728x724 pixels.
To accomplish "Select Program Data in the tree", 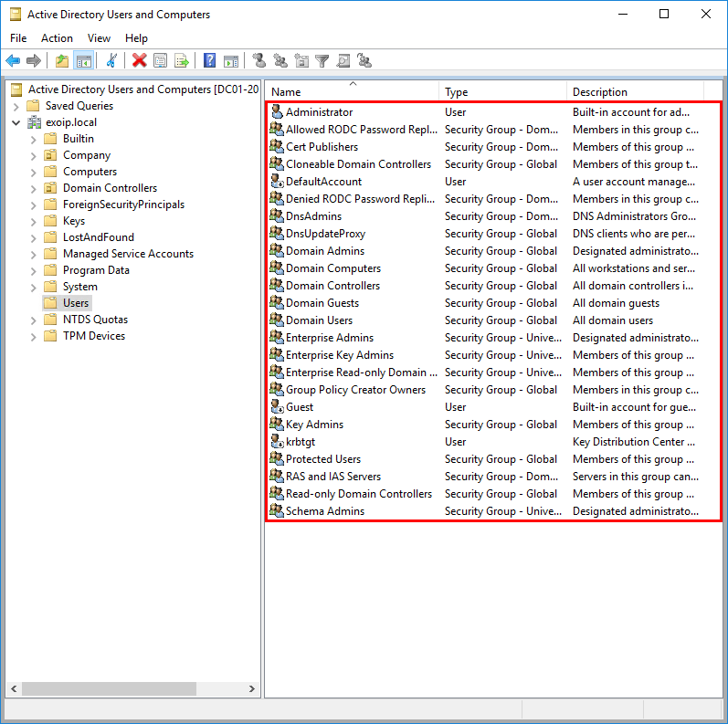I will point(96,270).
